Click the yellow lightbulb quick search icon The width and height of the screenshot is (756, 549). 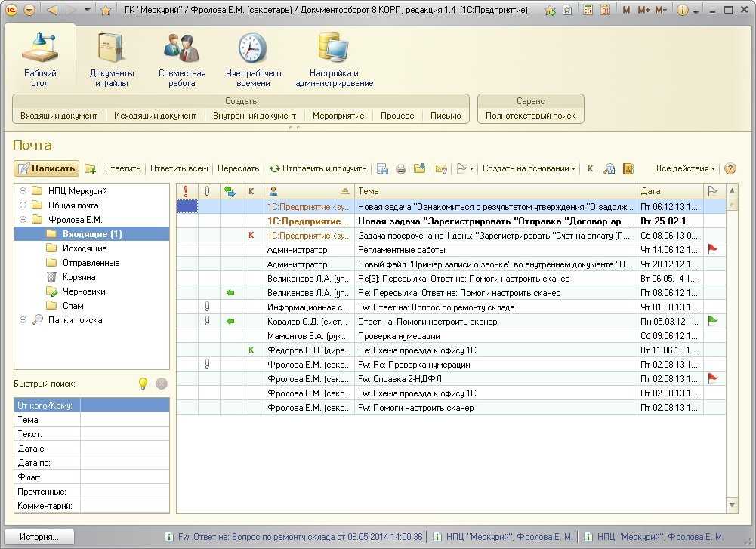coord(143,384)
